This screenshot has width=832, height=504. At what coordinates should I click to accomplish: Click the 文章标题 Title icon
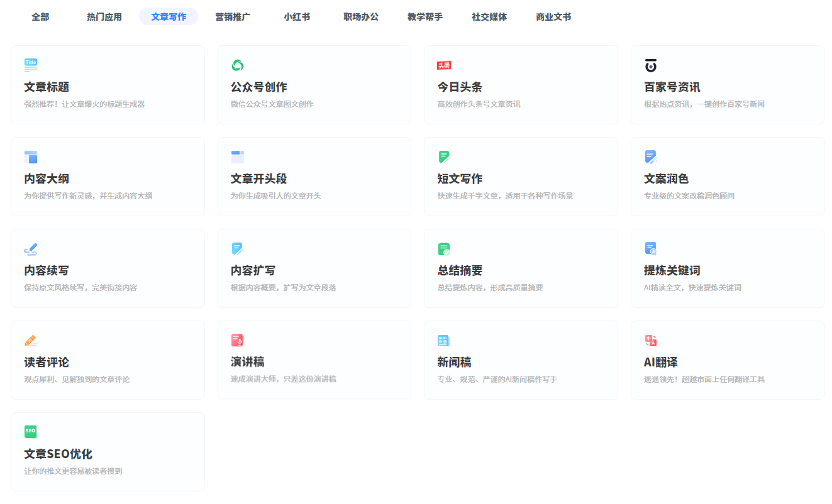click(x=31, y=65)
